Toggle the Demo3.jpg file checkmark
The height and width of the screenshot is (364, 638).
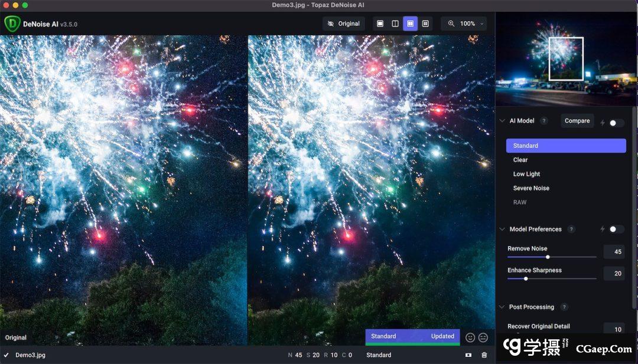coord(6,355)
